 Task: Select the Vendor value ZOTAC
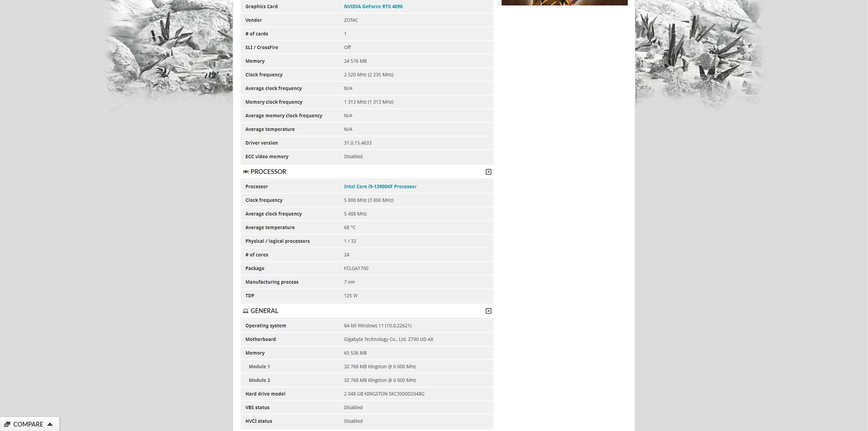(x=351, y=20)
